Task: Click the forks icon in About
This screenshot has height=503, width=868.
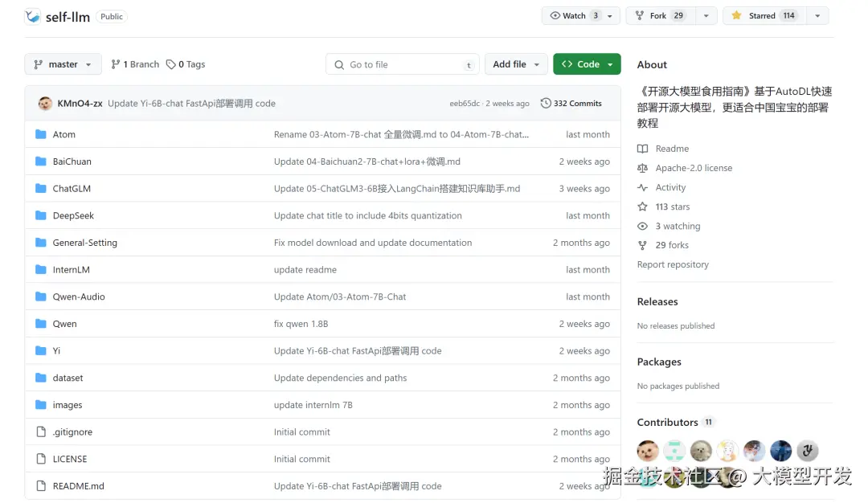Action: click(642, 245)
